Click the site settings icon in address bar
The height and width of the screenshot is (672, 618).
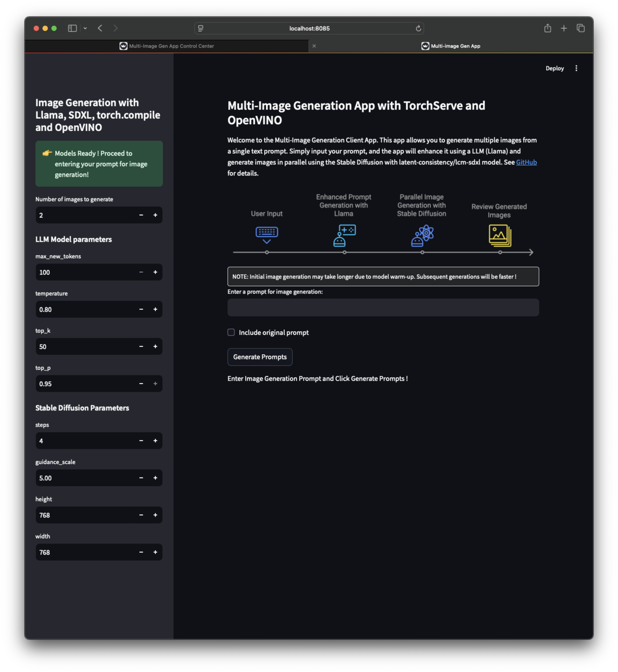[201, 28]
